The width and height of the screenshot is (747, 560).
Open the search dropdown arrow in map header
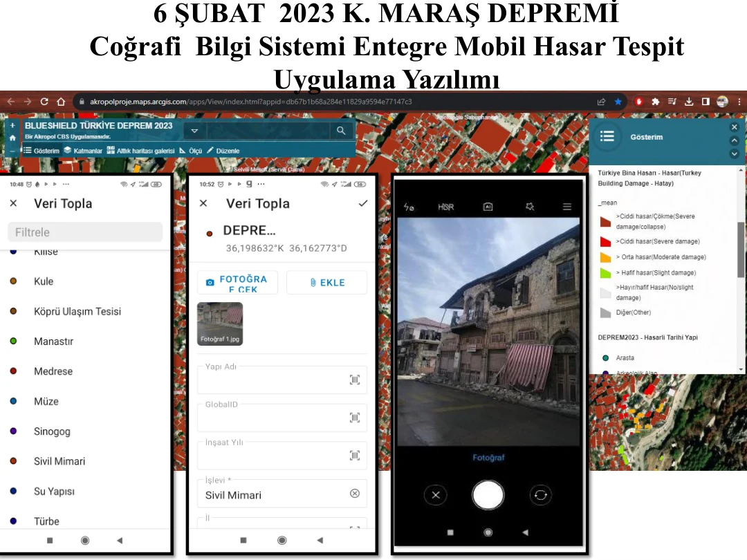click(x=194, y=131)
